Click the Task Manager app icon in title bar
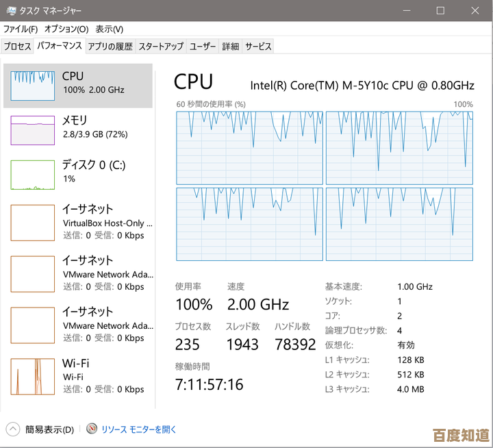 [x=11, y=10]
